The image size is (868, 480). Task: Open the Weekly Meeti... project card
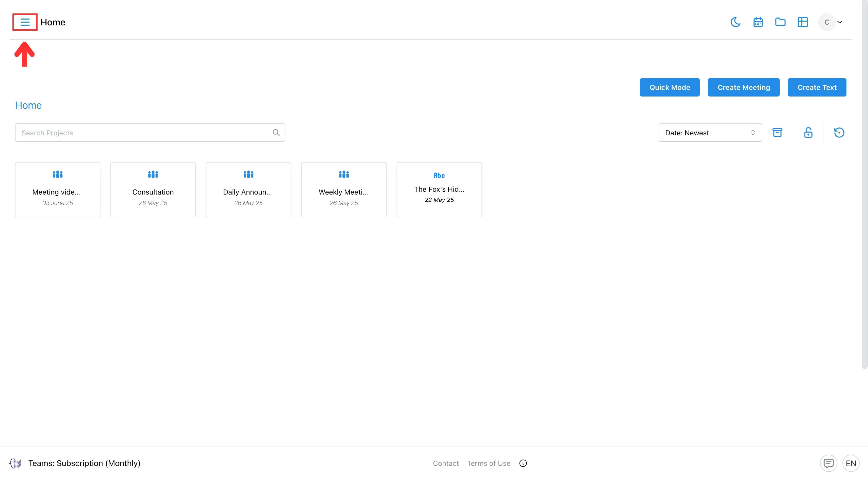click(x=344, y=189)
